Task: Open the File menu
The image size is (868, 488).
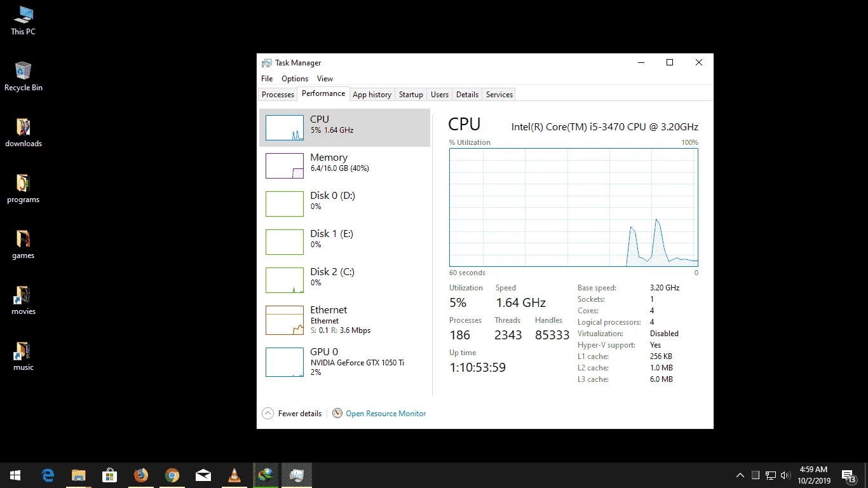Action: click(267, 79)
